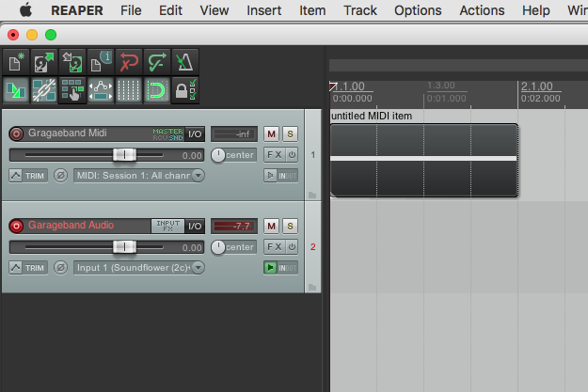Screen dimensions: 588x392
Task: Toggle ripple editing toolbar icon
Action: click(72, 90)
